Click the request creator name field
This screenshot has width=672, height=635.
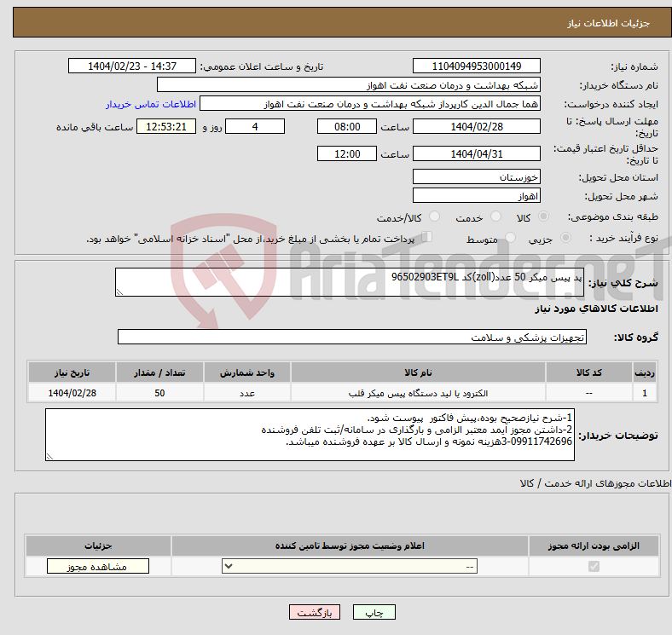coord(370,104)
